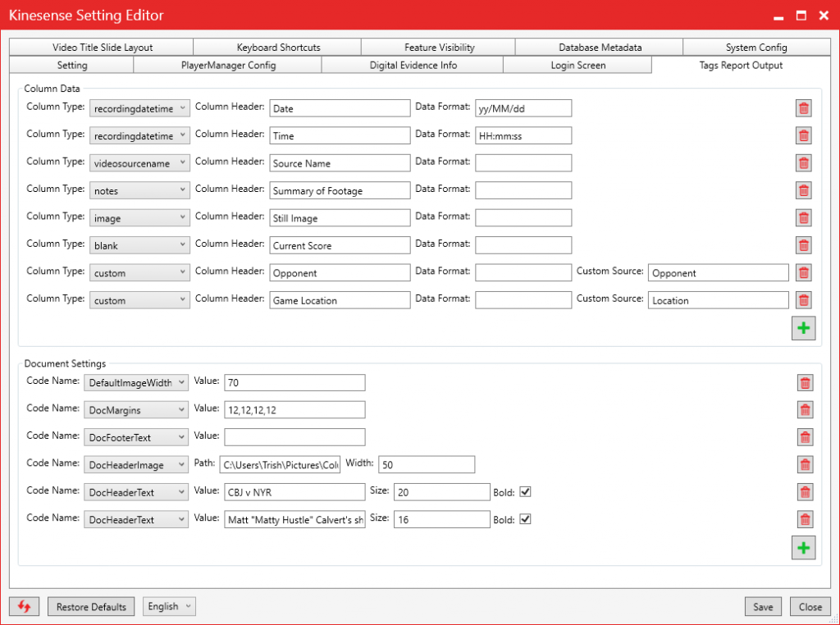Open the Digital Evidence Info tab
The width and height of the screenshot is (840, 625).
point(413,65)
